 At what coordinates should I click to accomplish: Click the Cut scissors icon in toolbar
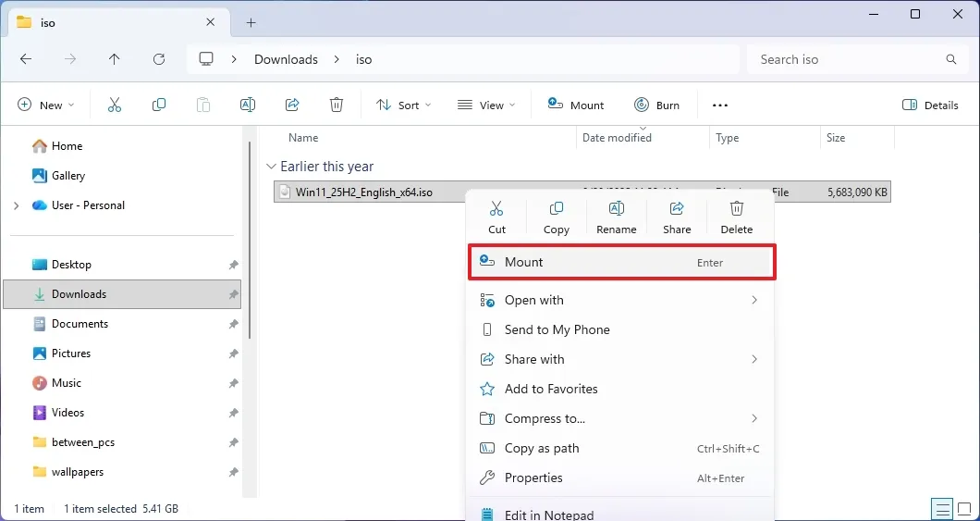coord(115,105)
